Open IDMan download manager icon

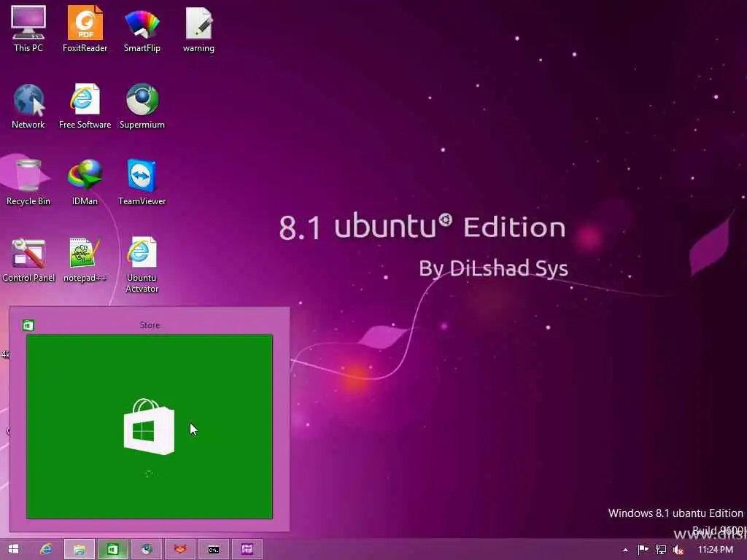point(85,182)
